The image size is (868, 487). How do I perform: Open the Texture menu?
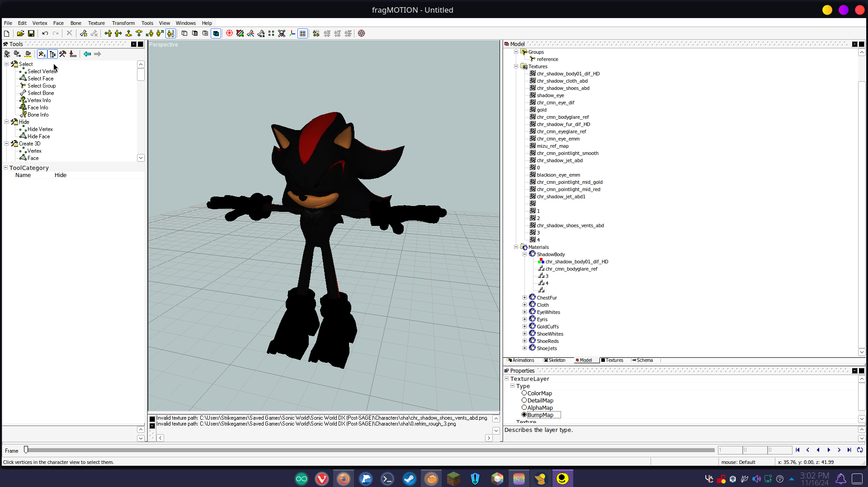click(x=96, y=23)
